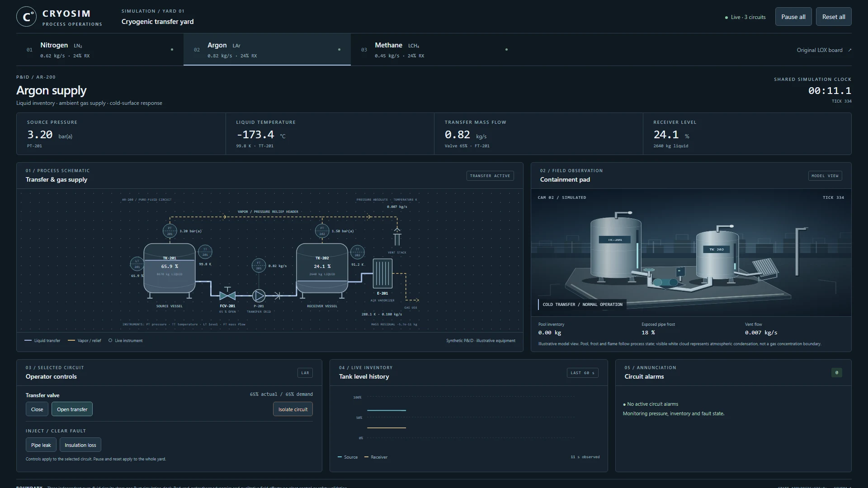Click the MODEL VIEW badge
Screen dimensions: 868x488
pos(825,176)
